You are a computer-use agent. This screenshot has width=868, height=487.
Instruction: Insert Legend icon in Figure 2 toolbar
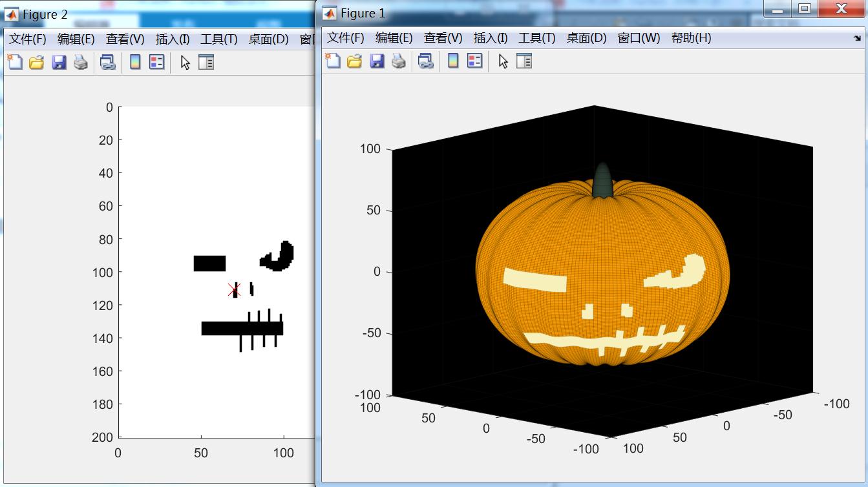tap(156, 63)
